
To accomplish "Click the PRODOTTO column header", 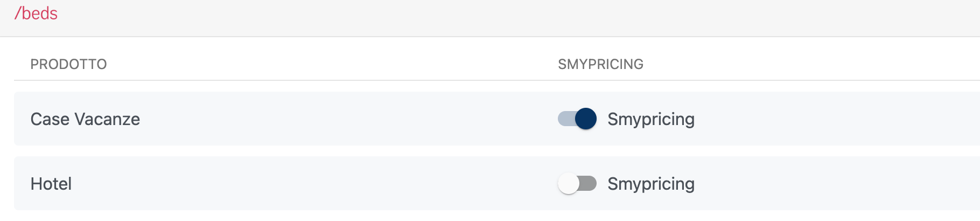I will 68,64.
